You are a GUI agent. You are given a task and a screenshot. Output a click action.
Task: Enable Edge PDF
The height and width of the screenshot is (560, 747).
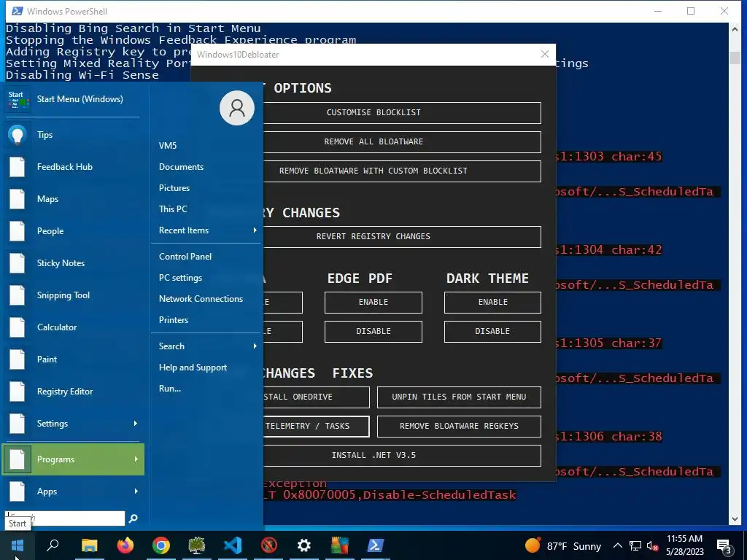373,303
